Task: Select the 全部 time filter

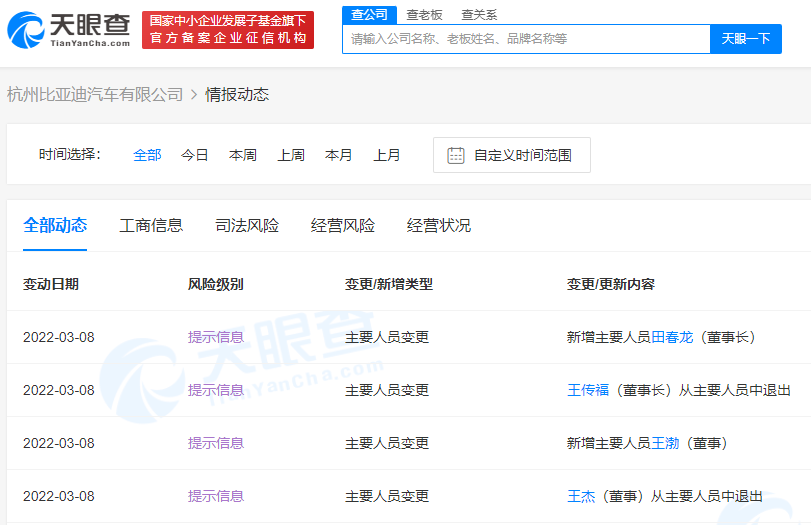Action: pyautogui.click(x=147, y=155)
